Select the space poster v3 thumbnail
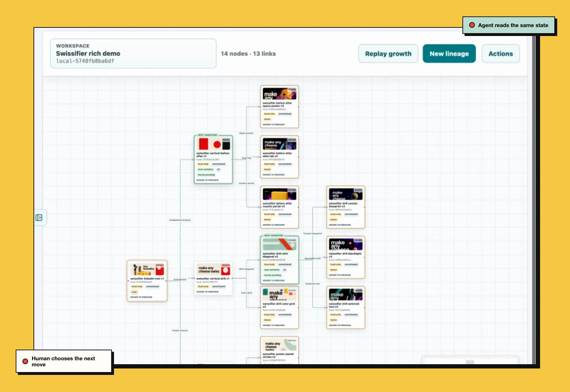This screenshot has height=392, width=570. (x=279, y=94)
